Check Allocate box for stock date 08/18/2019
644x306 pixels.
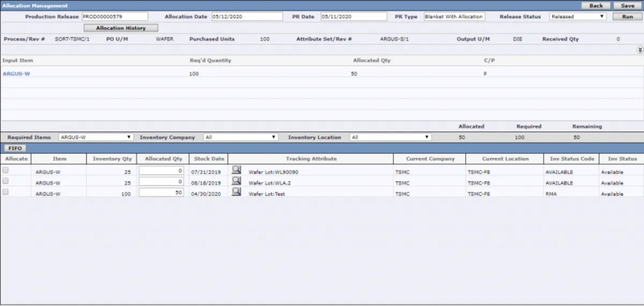tap(6, 181)
